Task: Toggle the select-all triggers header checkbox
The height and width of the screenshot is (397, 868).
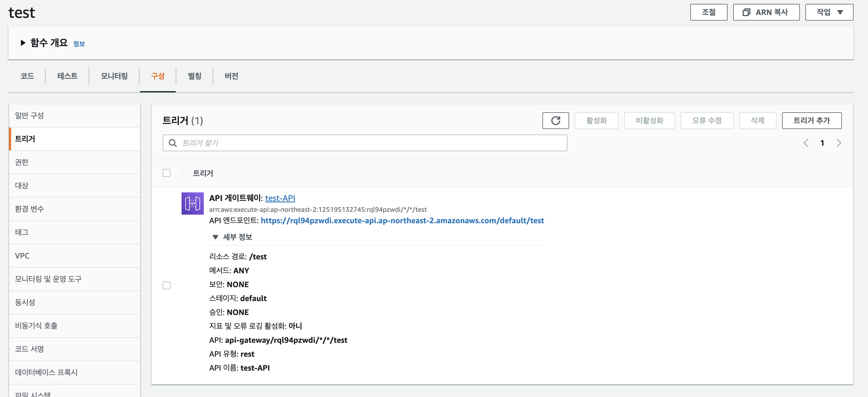Action: [x=167, y=173]
